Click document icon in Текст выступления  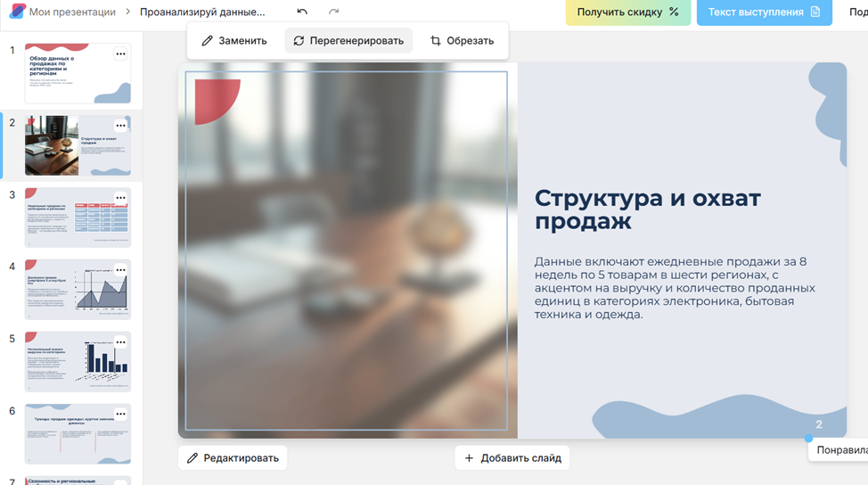pos(815,12)
